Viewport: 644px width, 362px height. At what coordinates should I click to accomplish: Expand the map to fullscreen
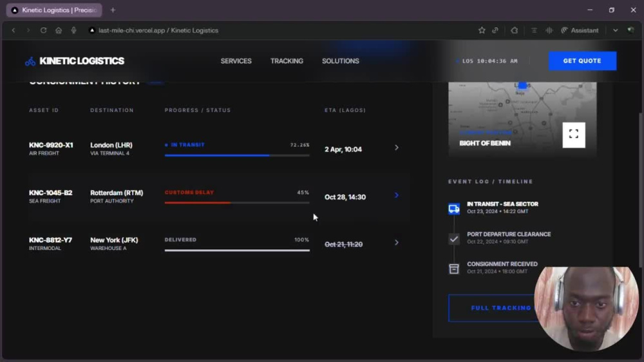574,135
